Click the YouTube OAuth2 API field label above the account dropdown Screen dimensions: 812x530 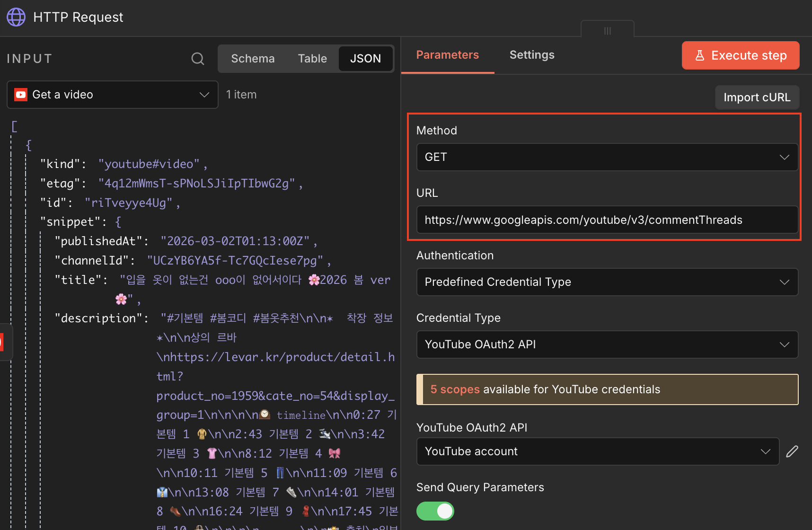(x=472, y=428)
